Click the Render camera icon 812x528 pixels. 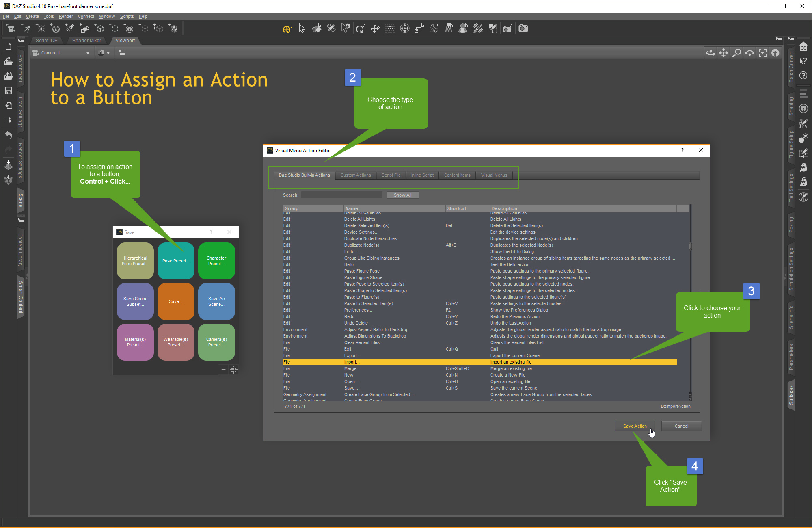click(523, 28)
